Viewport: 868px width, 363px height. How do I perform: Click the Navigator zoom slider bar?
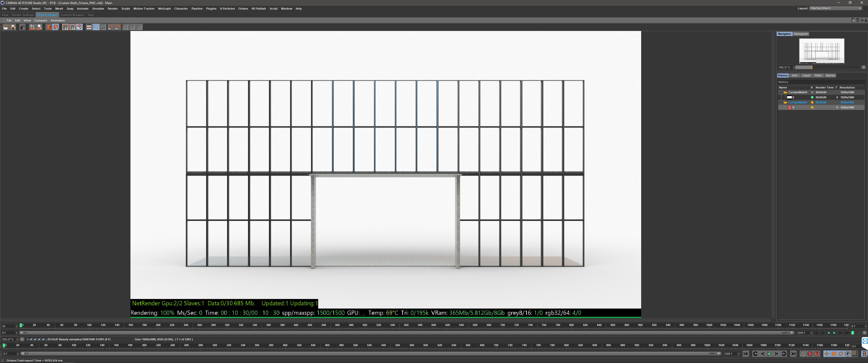(x=827, y=67)
